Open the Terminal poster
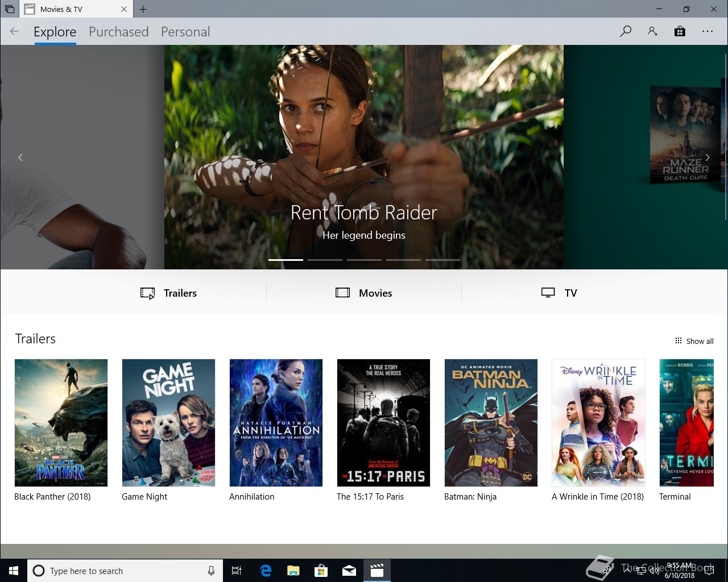Screen dimensions: 728x582 click(x=686, y=423)
